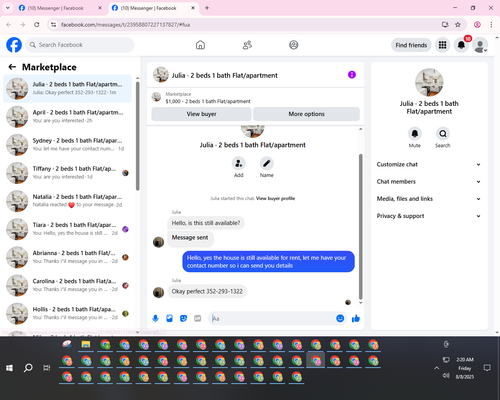Open conversation information purple icon

pos(352,75)
